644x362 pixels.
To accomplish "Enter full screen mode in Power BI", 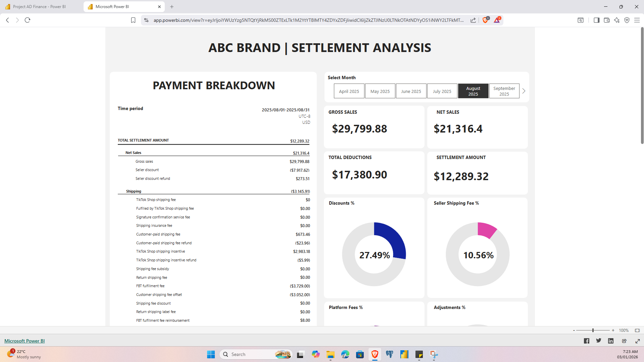I will point(637,341).
